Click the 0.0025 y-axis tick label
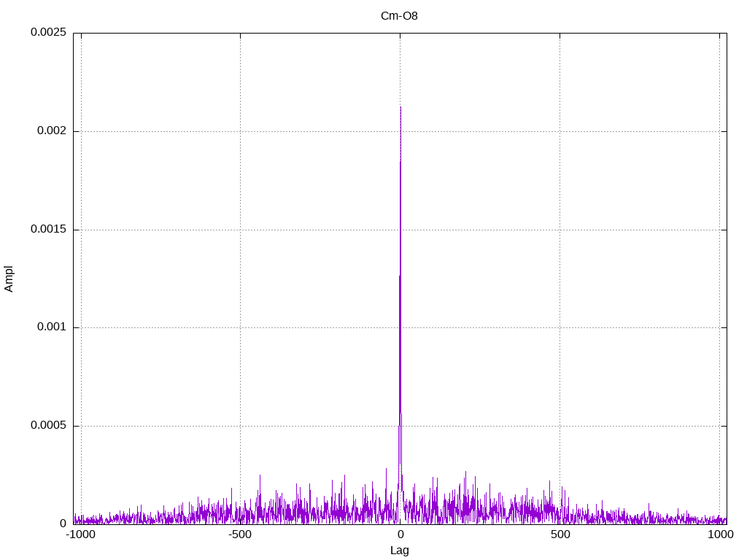Image resolution: width=747 pixels, height=560 pixels. pyautogui.click(x=48, y=32)
